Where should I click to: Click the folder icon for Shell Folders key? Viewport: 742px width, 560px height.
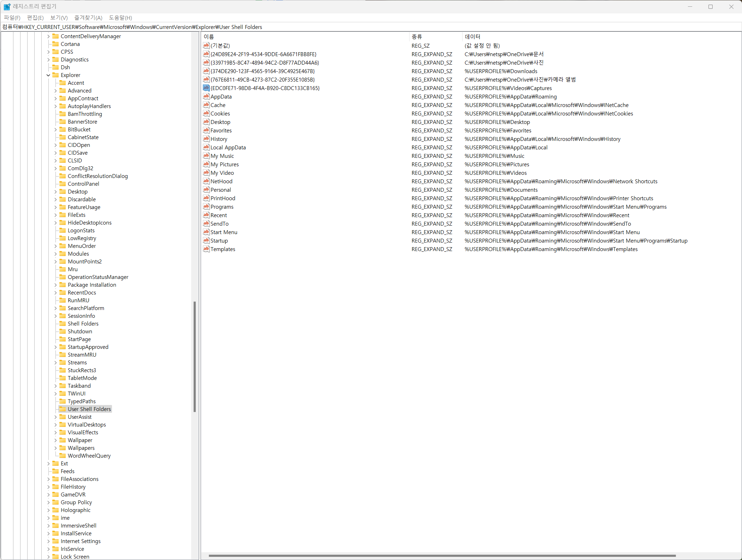pos(63,323)
